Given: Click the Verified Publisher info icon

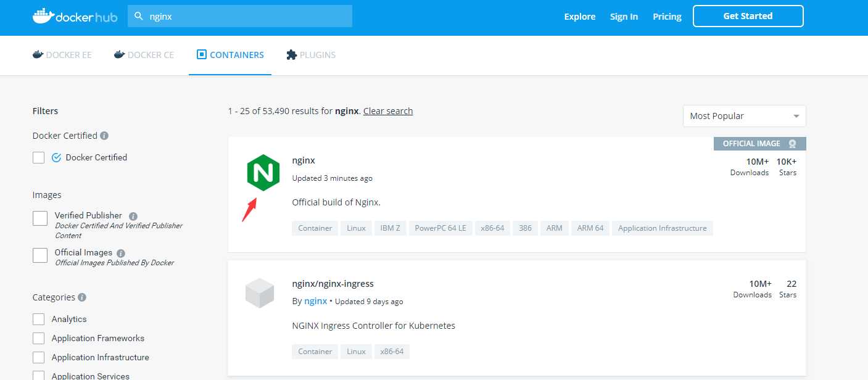Looking at the screenshot, I should (133, 216).
